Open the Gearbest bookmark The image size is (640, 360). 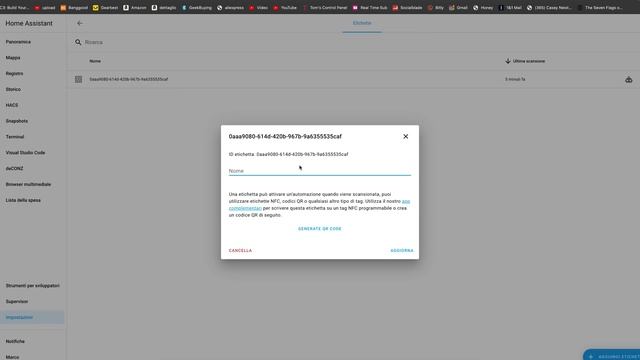pos(105,7)
